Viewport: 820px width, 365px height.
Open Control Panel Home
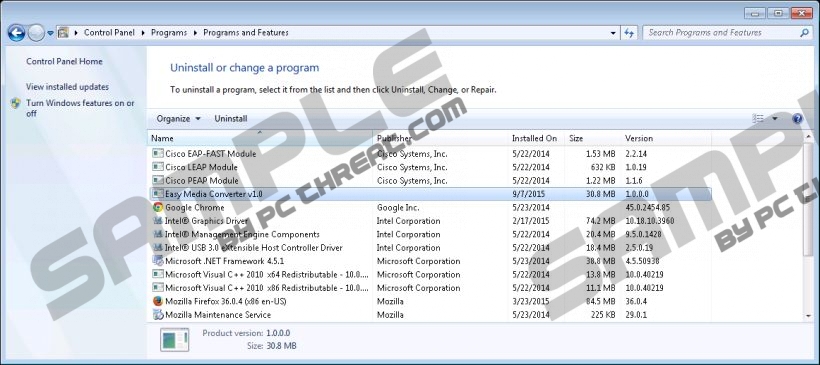click(x=64, y=61)
